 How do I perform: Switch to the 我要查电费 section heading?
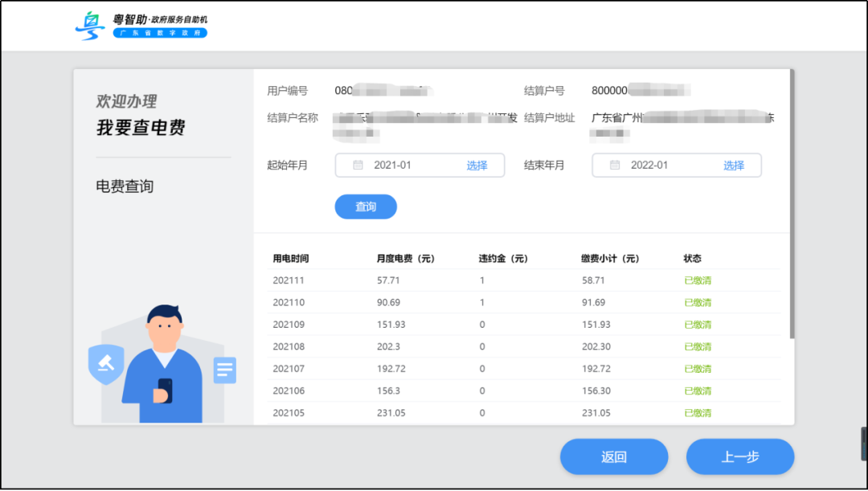tap(141, 128)
